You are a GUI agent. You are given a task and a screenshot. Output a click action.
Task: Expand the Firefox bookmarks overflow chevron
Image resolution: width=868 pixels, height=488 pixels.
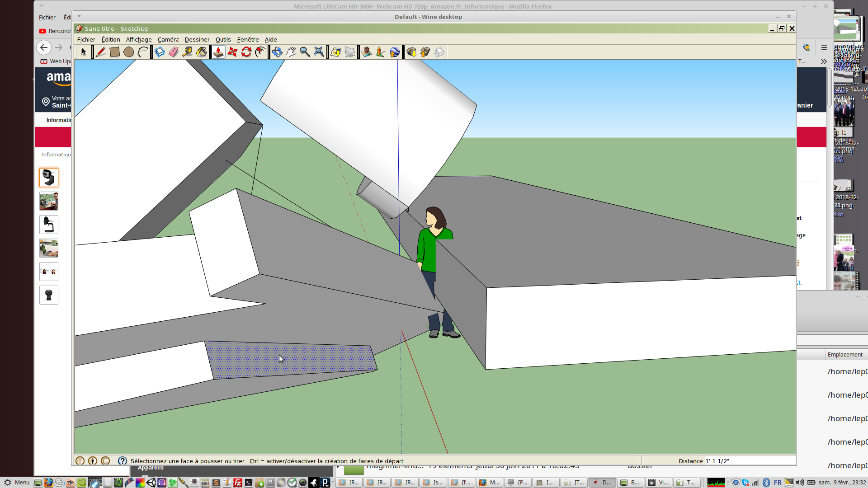[x=824, y=61]
